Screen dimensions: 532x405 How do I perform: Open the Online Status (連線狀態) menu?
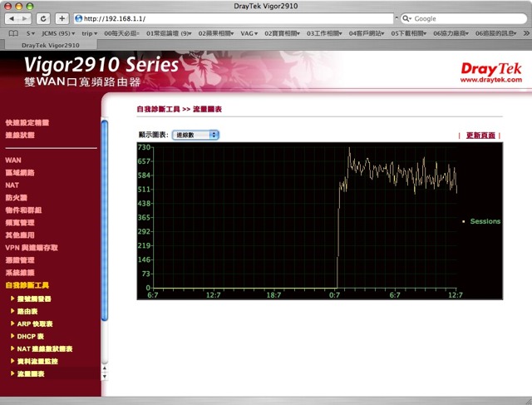pos(20,135)
